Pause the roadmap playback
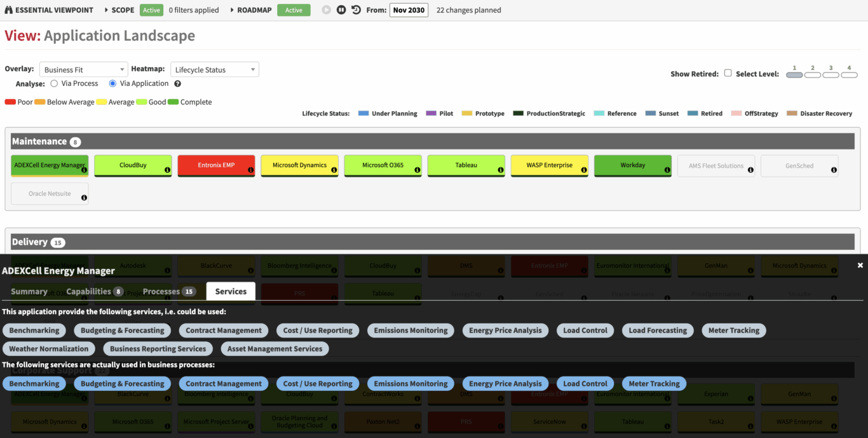The height and width of the screenshot is (438, 868). pos(341,10)
